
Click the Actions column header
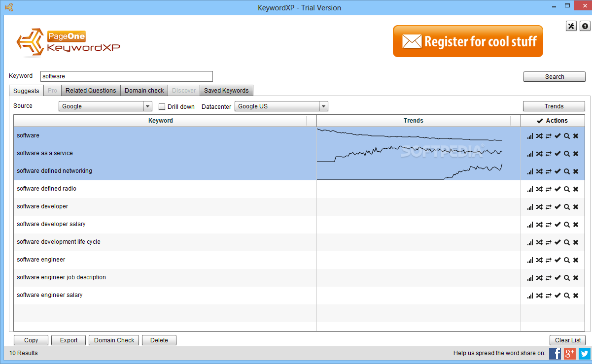tap(553, 121)
